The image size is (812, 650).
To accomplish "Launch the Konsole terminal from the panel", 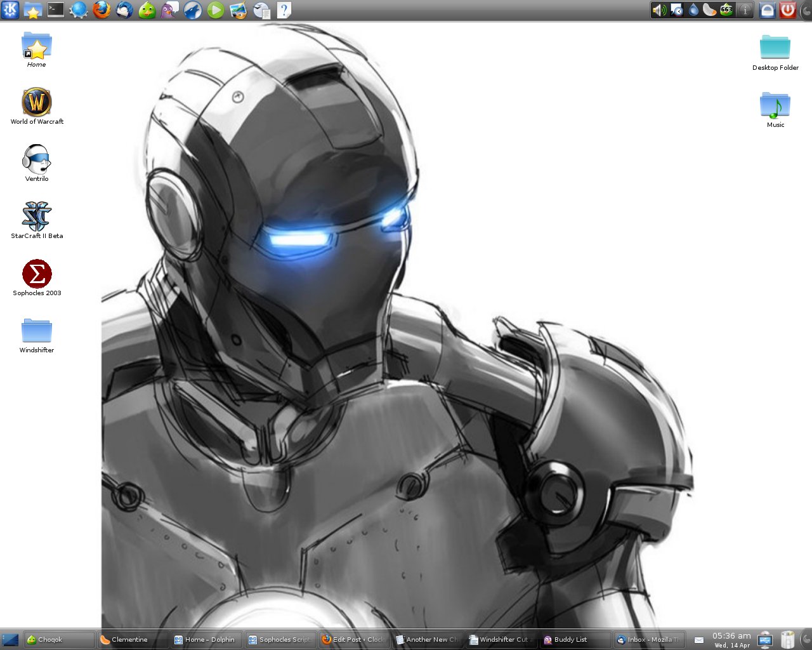I will pos(56,10).
